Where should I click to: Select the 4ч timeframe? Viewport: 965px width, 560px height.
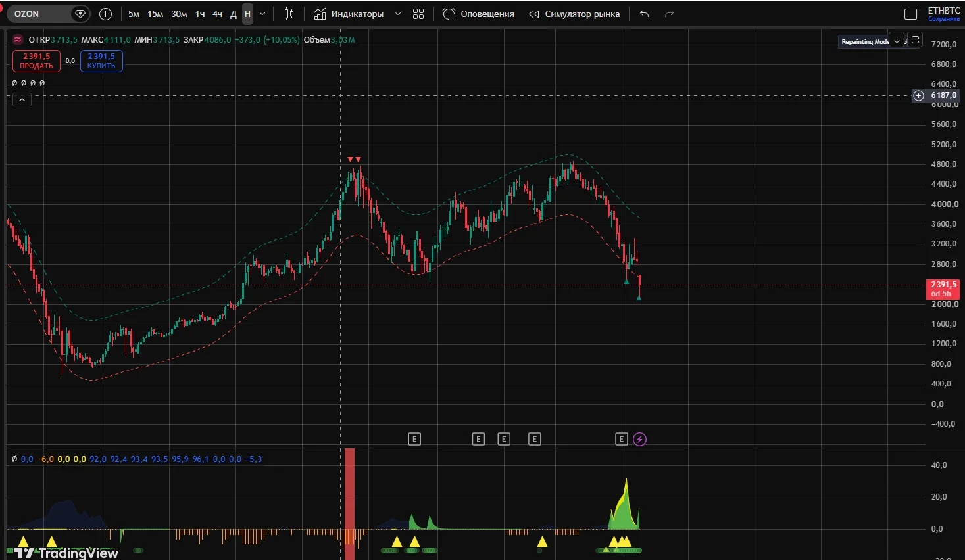(217, 14)
